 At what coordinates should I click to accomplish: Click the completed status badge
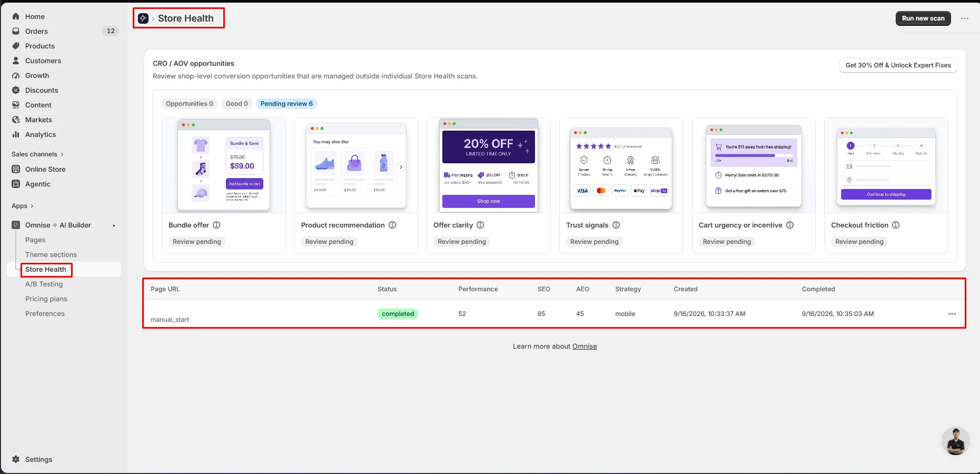click(398, 314)
